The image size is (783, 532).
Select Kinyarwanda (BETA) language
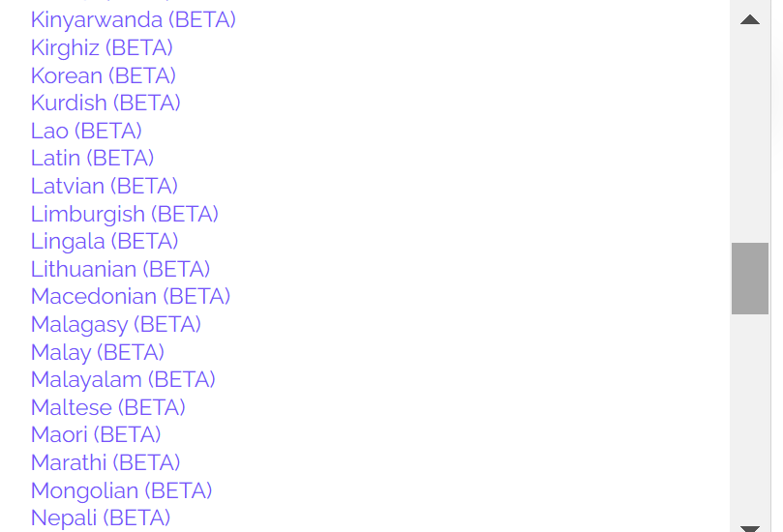[x=133, y=20]
